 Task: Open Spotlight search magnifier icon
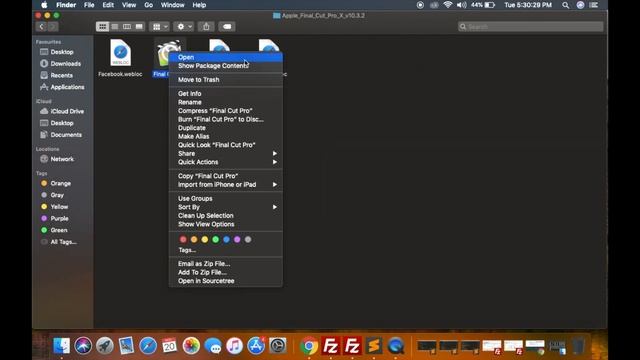click(x=565, y=5)
